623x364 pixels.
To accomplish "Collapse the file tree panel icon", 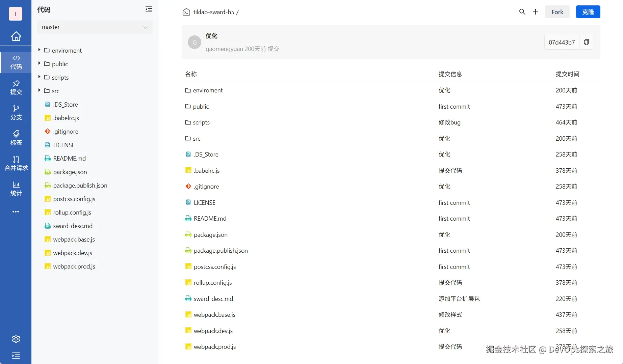I will 149,9.
